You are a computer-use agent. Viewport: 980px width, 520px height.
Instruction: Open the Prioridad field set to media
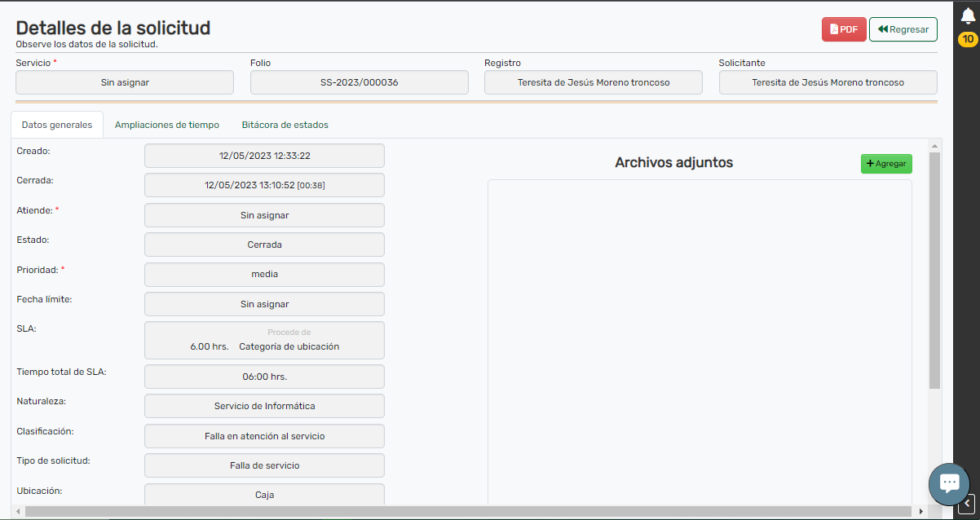point(264,275)
